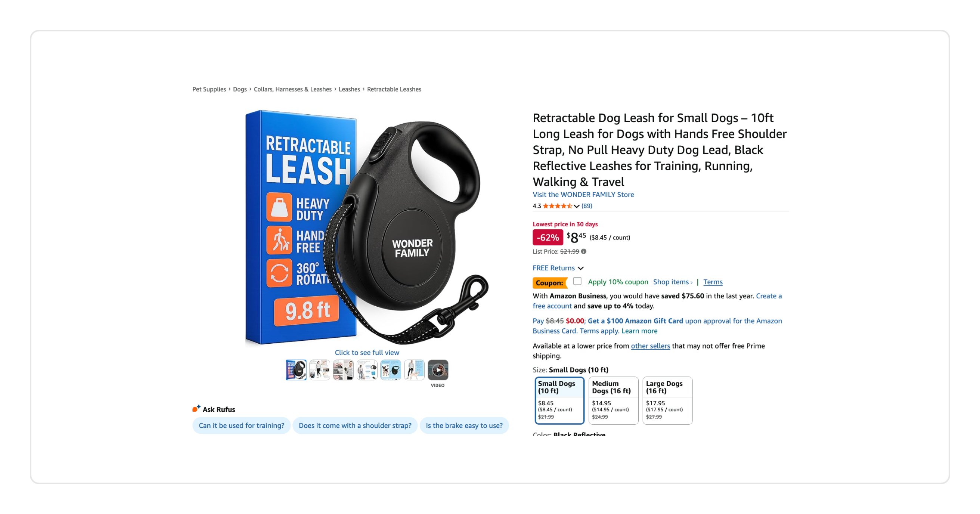Open Shop items coupon link
The width and height of the screenshot is (980, 514).
pyautogui.click(x=673, y=282)
